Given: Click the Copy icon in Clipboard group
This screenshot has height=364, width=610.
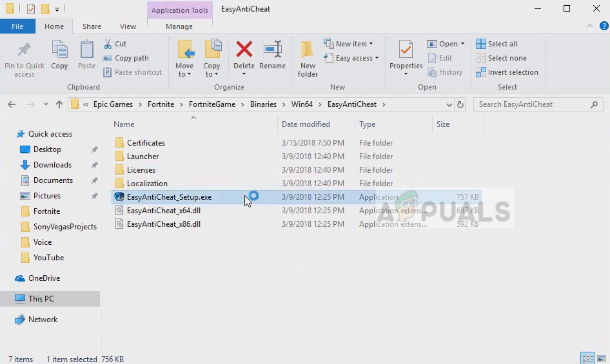Looking at the screenshot, I should pos(59,50).
